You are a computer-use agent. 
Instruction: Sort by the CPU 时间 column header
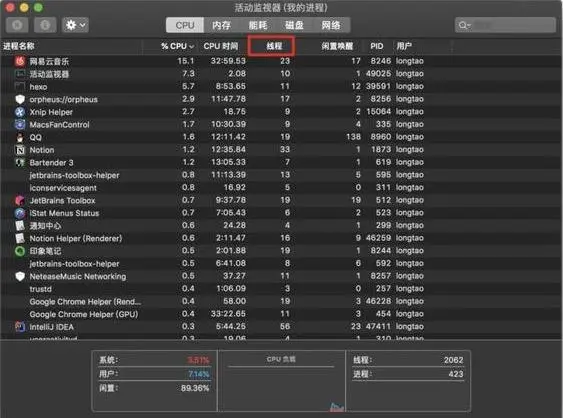tap(221, 46)
